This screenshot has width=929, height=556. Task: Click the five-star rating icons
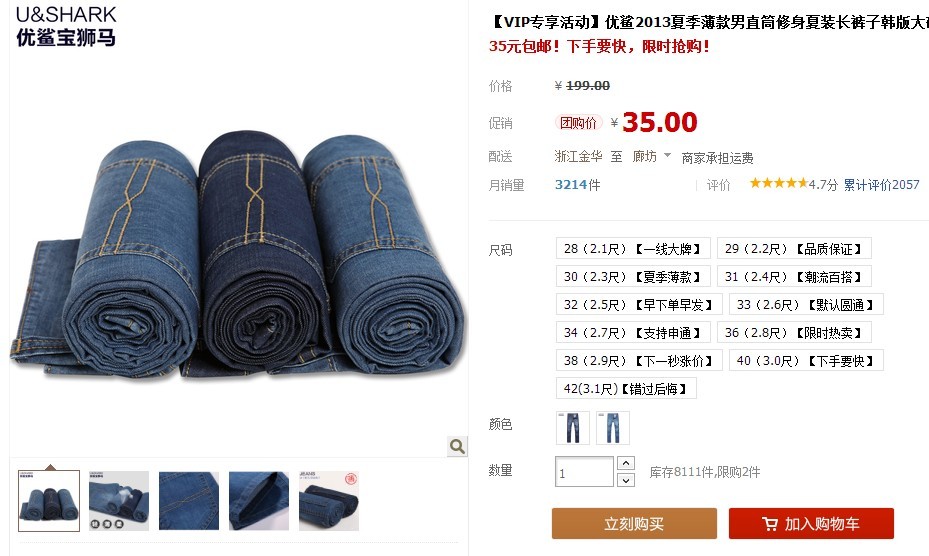click(x=779, y=183)
